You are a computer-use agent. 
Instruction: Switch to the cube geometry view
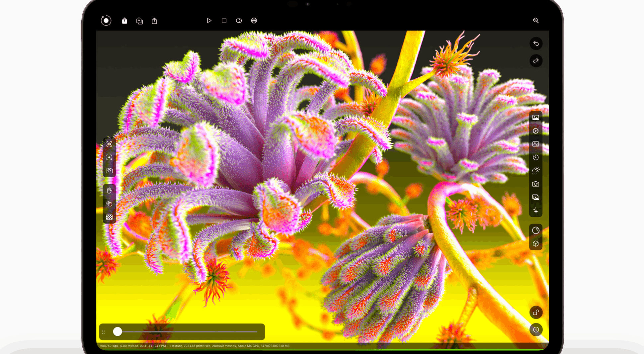(536, 243)
